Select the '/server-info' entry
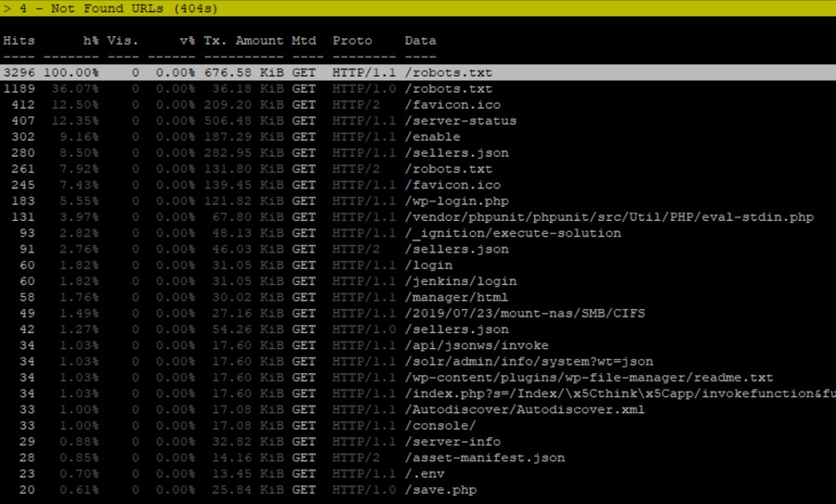This screenshot has height=504, width=836. [452, 441]
